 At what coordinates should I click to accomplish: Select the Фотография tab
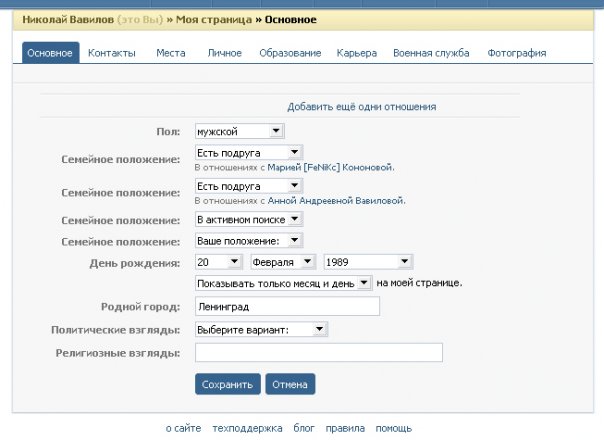(516, 52)
